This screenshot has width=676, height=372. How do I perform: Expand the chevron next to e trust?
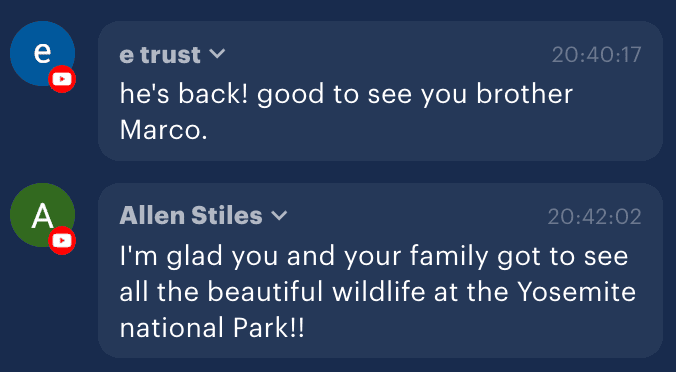click(217, 54)
